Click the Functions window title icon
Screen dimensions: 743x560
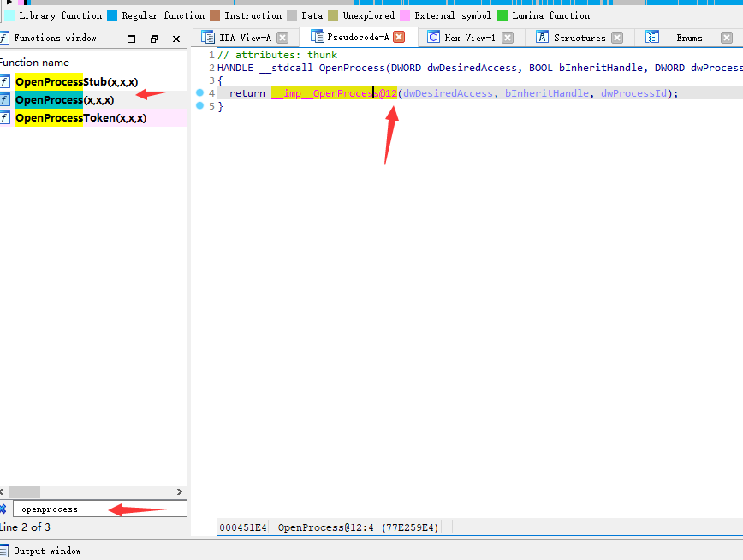click(3, 38)
